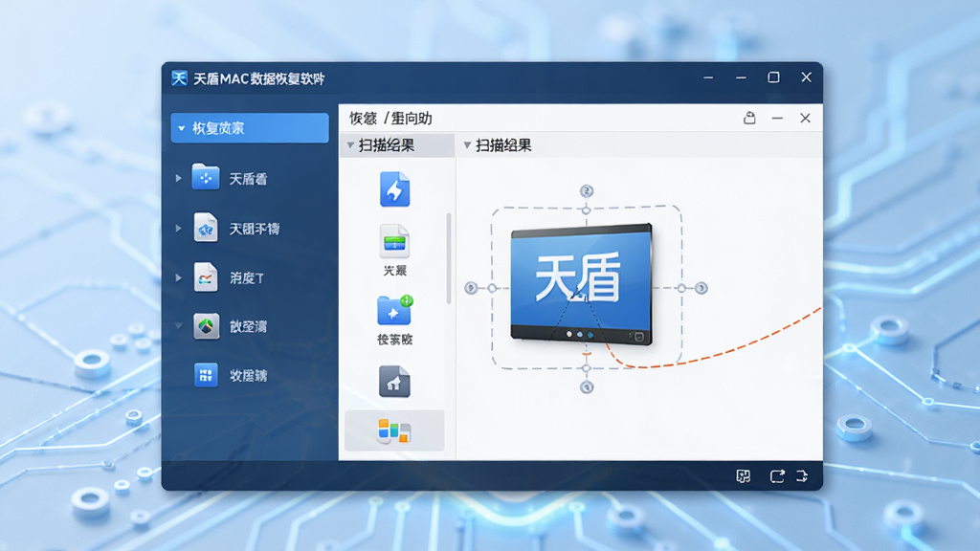
Task: Collapse the 扫描结果 triangle above the preview canvas
Action: pos(467,145)
